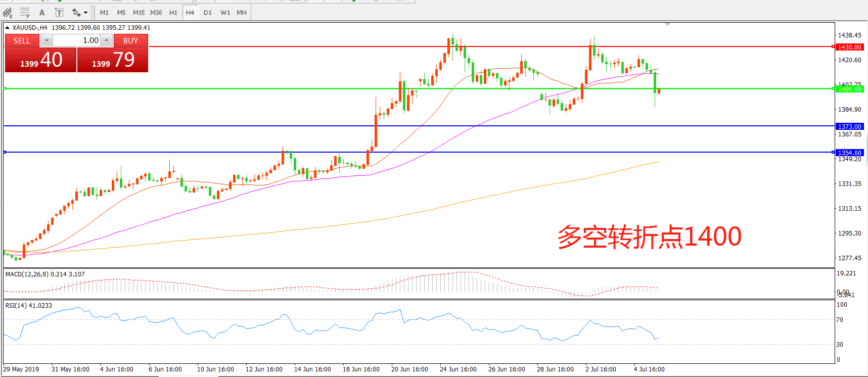Increase lot volume with up arrow

click(x=107, y=41)
